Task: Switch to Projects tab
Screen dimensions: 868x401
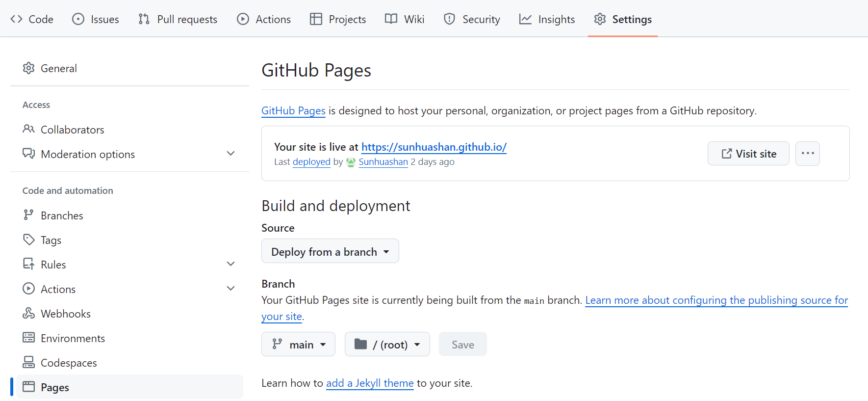Action: click(338, 19)
